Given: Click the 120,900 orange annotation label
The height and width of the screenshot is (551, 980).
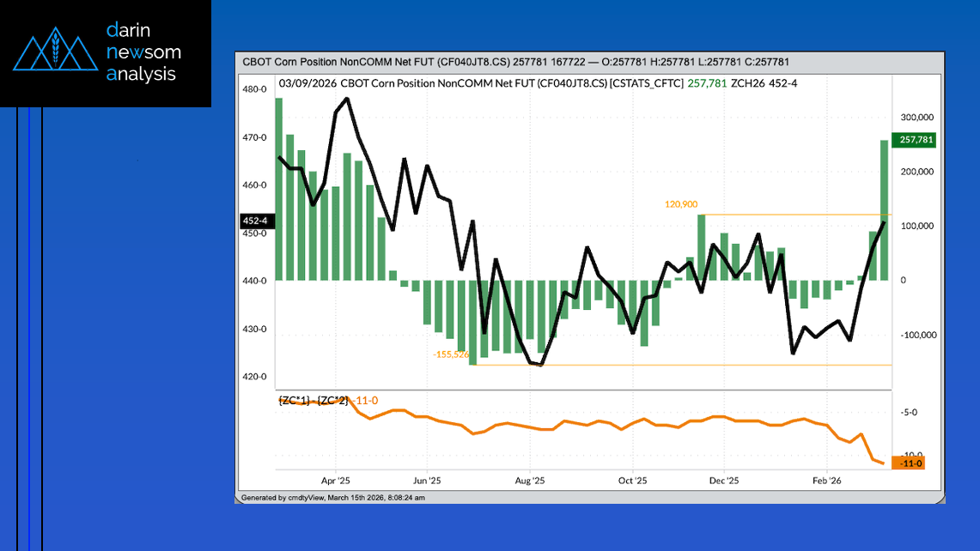Looking at the screenshot, I should (681, 204).
